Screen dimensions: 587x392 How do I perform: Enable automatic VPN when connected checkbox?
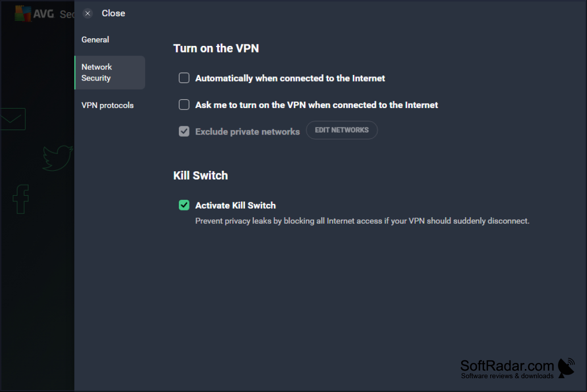pos(184,78)
